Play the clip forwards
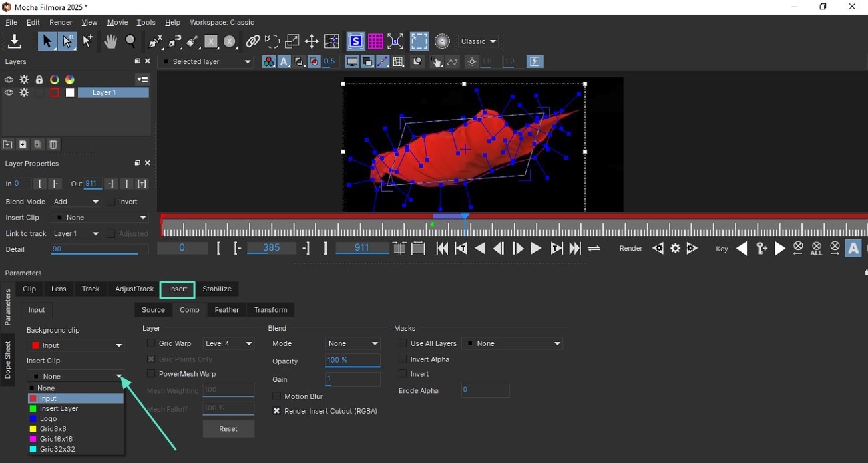 coord(536,249)
